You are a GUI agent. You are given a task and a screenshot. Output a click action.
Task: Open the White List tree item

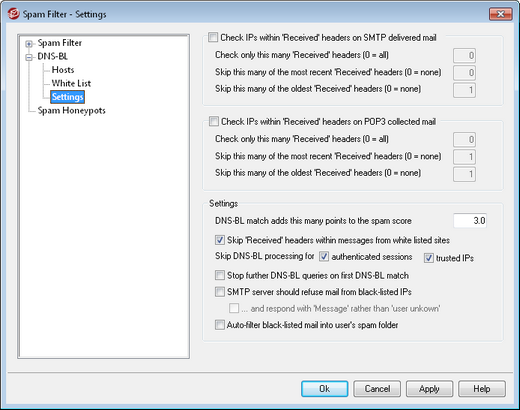click(71, 83)
